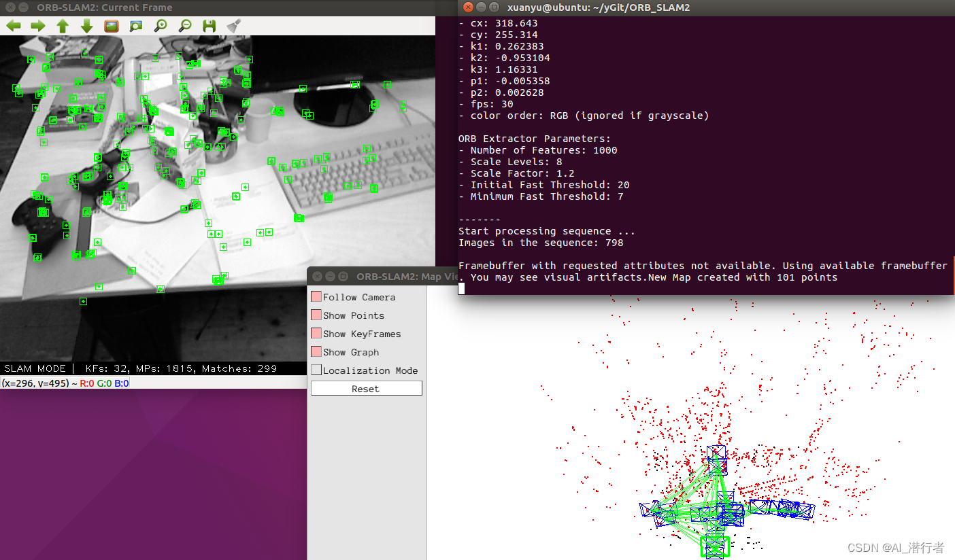
Task: Save current frame with floppy disk icon
Action: (210, 26)
